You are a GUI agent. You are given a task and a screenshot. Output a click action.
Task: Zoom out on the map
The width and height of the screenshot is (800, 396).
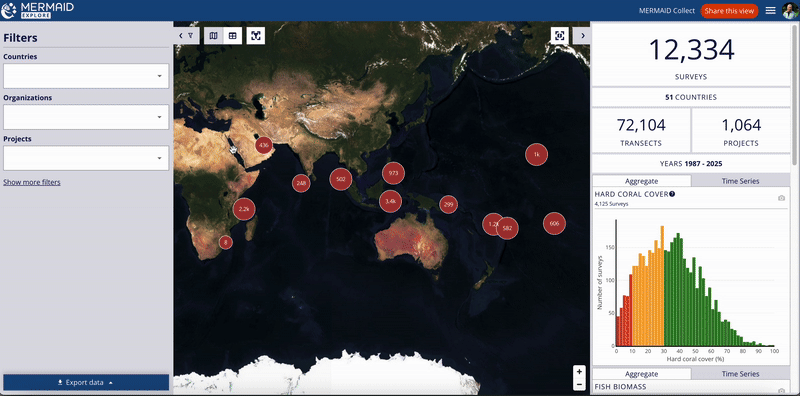579,384
